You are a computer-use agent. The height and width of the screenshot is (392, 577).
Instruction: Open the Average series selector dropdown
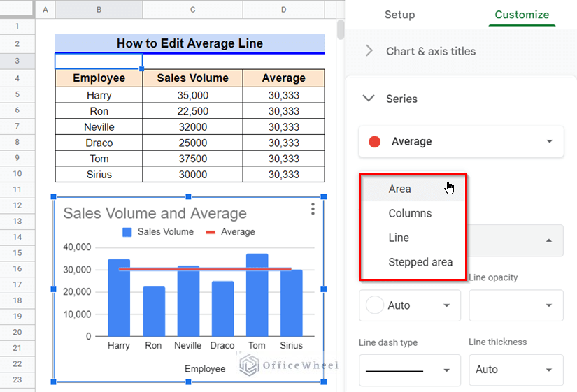point(461,142)
